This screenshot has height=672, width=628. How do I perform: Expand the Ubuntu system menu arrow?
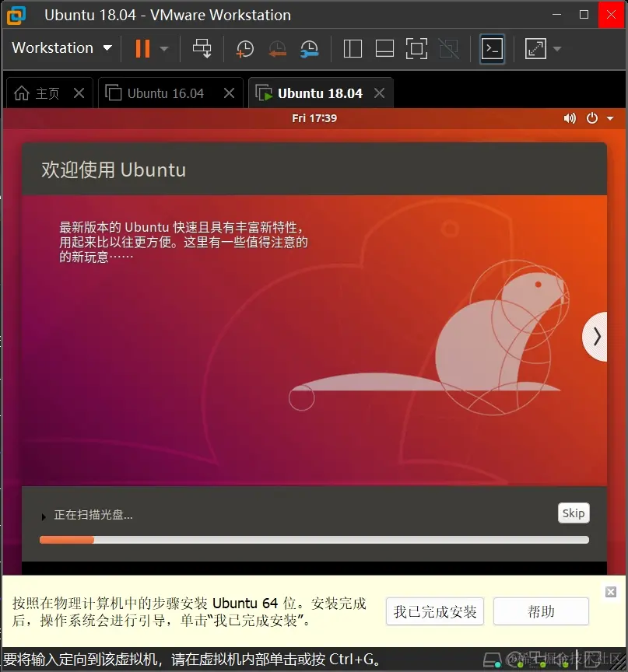pos(610,119)
